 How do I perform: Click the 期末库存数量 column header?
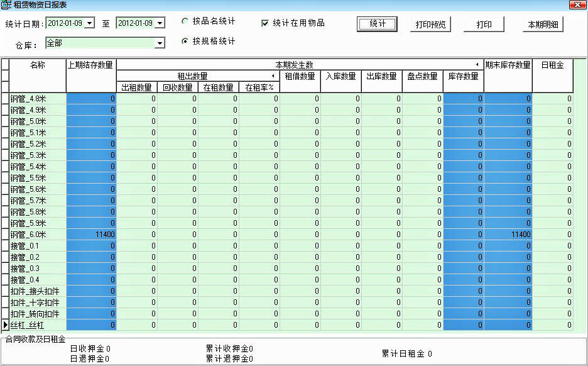click(508, 75)
